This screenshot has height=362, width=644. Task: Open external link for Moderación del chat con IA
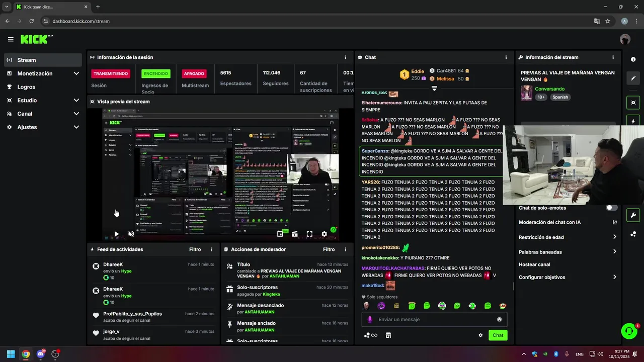pyautogui.click(x=615, y=222)
